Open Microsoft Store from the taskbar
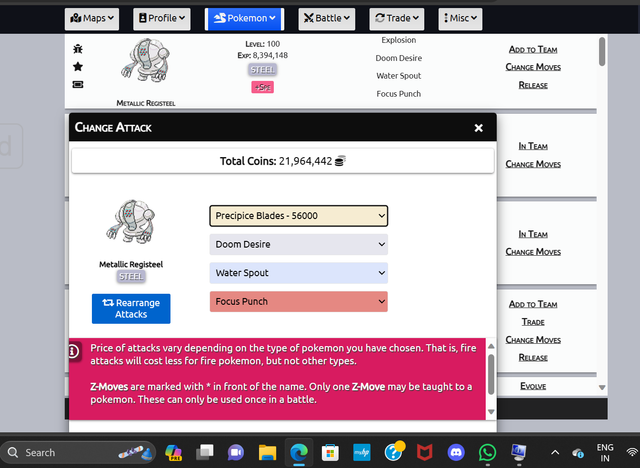640x468 pixels. pyautogui.click(x=330, y=452)
